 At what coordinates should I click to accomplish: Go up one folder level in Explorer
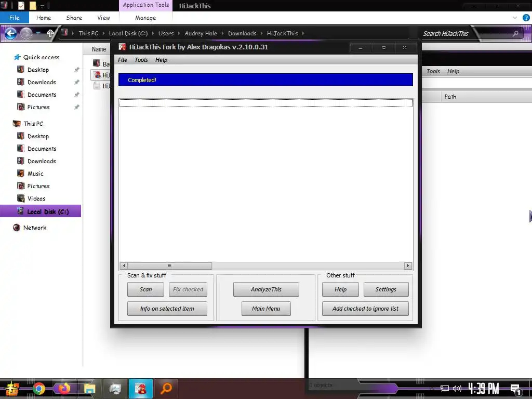point(50,33)
